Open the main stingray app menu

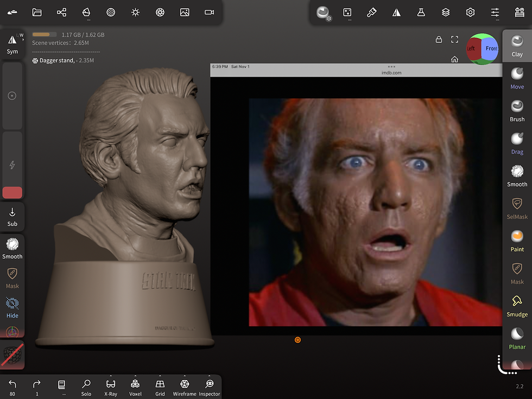click(x=12, y=12)
